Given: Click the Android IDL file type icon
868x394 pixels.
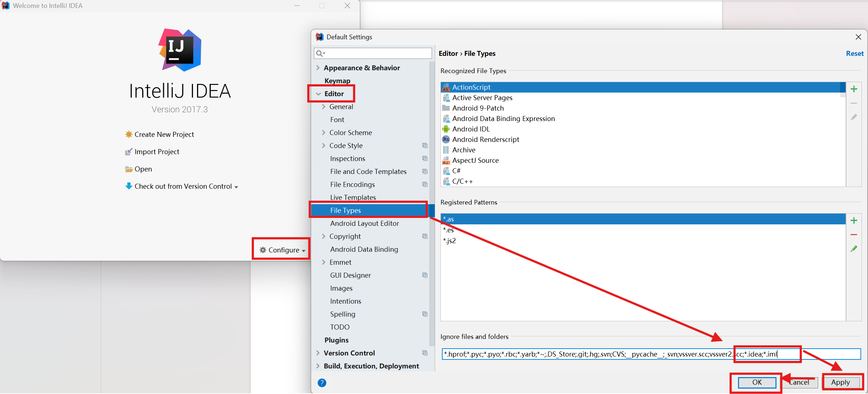Looking at the screenshot, I should [x=446, y=129].
